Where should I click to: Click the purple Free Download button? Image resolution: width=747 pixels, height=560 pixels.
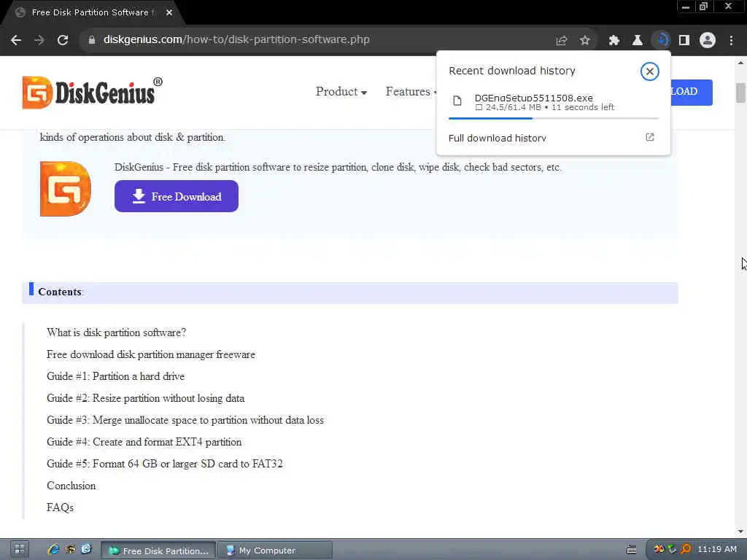(177, 196)
